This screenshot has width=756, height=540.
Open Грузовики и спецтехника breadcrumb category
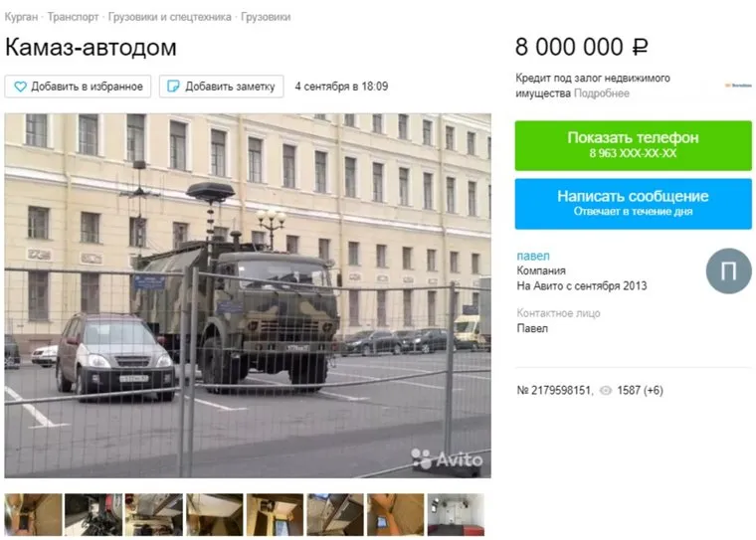tap(170, 17)
